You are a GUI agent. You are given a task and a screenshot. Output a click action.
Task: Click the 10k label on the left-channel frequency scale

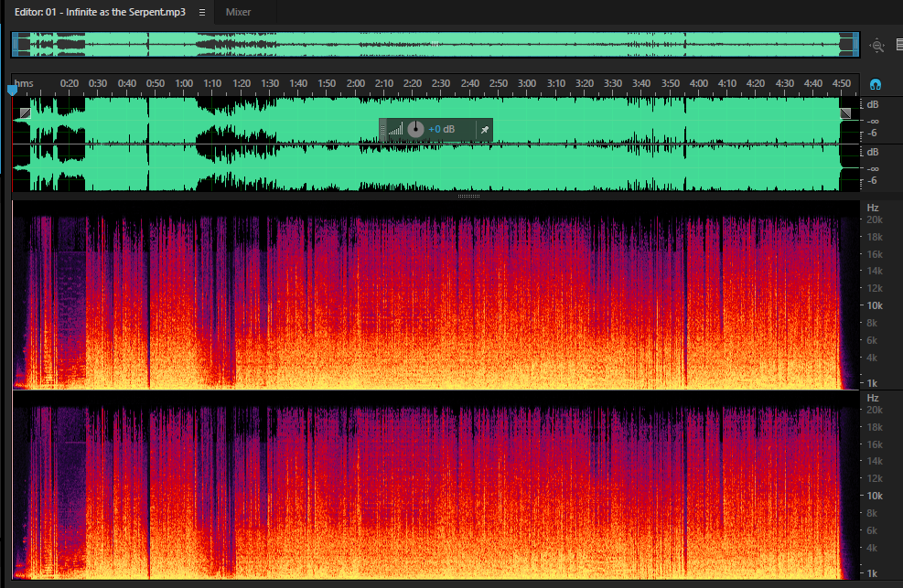pyautogui.click(x=875, y=305)
